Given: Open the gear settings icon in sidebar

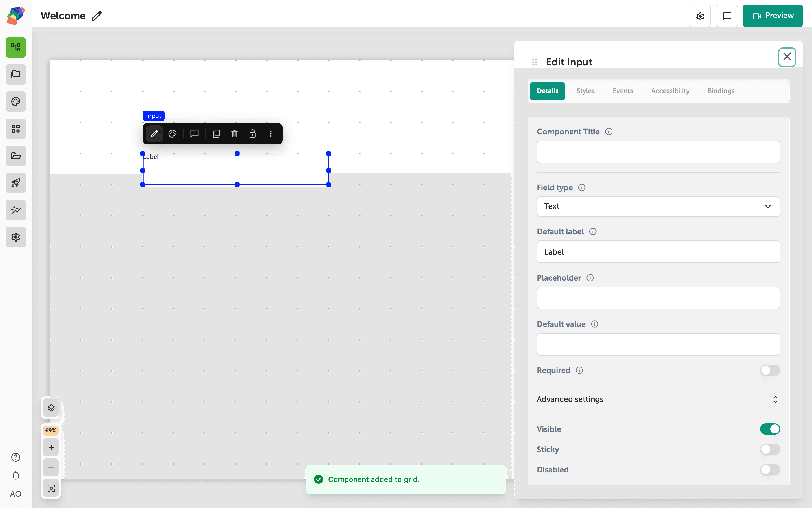Looking at the screenshot, I should point(16,237).
